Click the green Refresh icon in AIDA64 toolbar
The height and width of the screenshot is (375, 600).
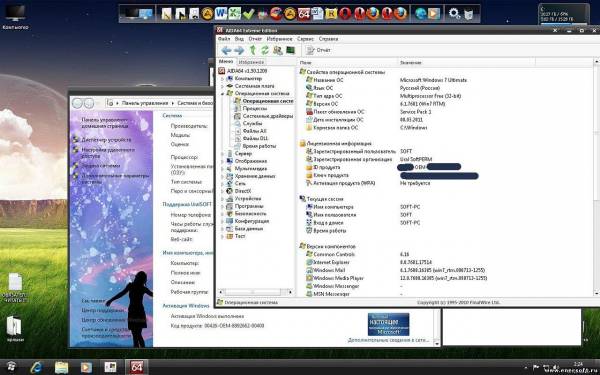click(x=265, y=50)
